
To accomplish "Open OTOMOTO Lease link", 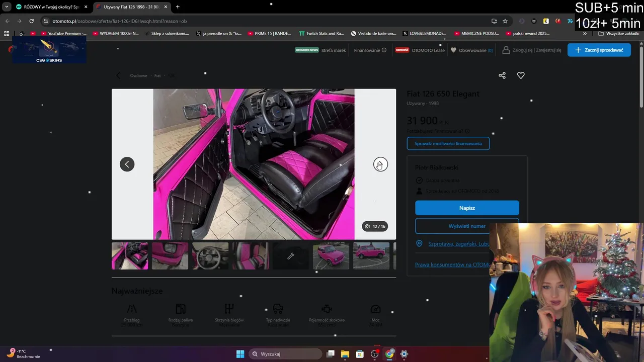I will [420, 50].
